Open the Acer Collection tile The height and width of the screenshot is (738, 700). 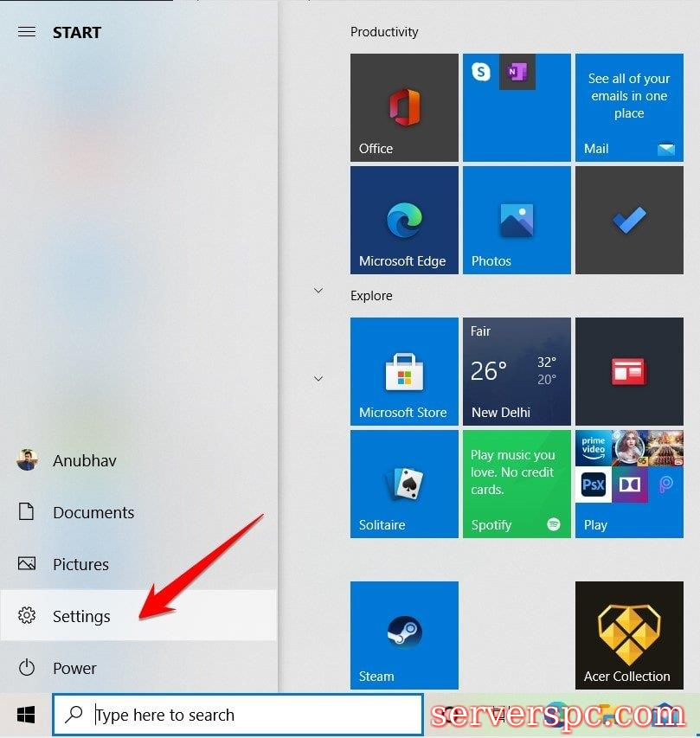tap(629, 635)
